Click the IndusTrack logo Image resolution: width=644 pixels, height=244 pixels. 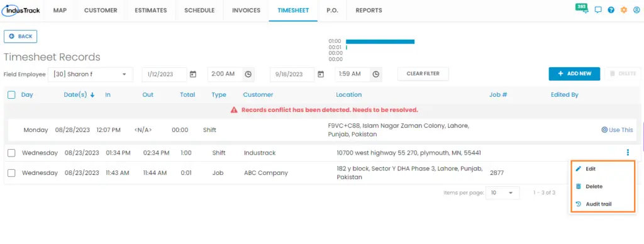tap(21, 10)
